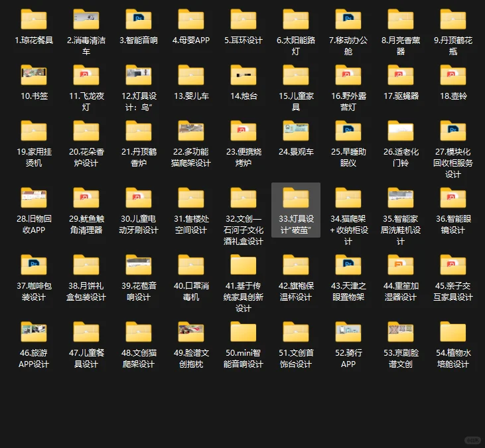Screen dimensions: 485x448
Task: Click the folder name text 24.景观车
Action: click(296, 152)
